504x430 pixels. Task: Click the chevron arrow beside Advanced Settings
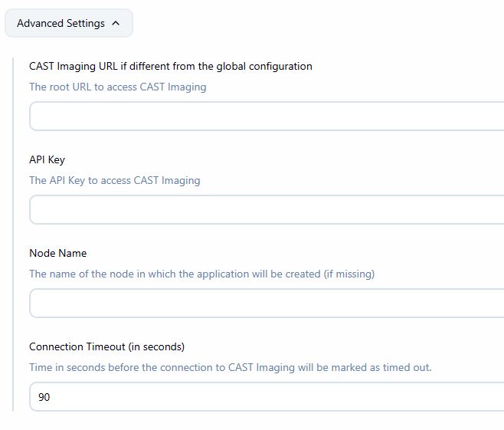(116, 23)
